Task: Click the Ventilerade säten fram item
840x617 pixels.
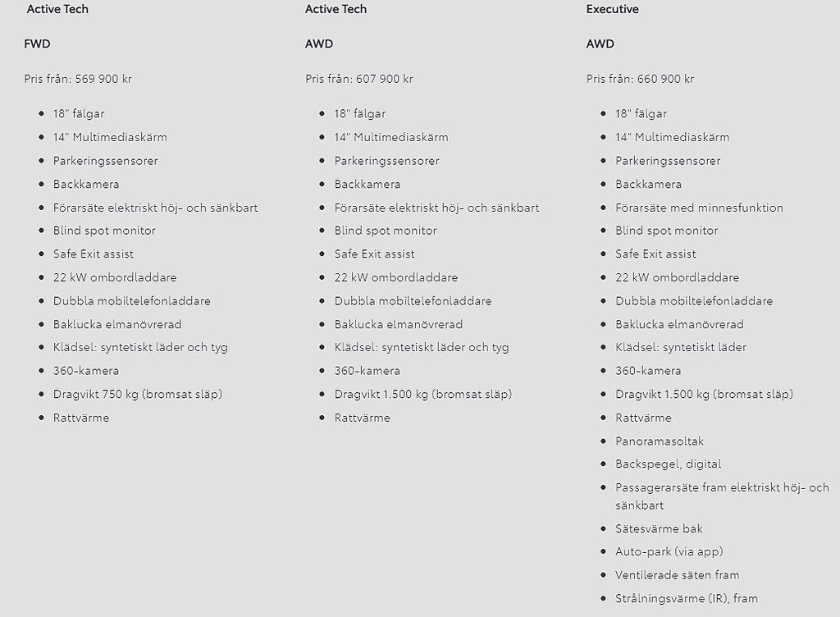Action: tap(677, 575)
